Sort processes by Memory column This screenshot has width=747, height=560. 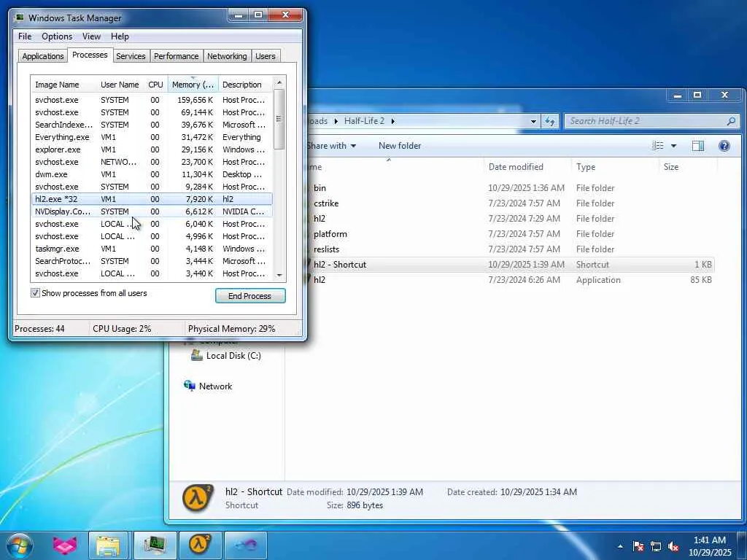pyautogui.click(x=193, y=85)
